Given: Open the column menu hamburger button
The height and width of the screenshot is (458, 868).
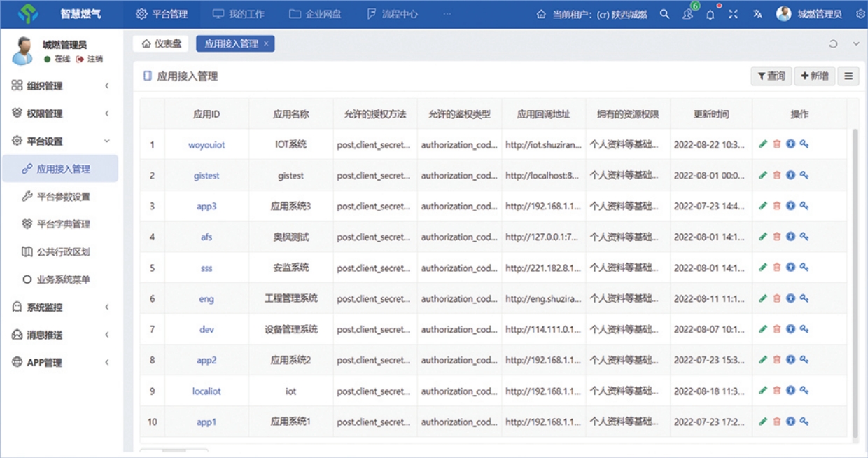Looking at the screenshot, I should point(848,76).
